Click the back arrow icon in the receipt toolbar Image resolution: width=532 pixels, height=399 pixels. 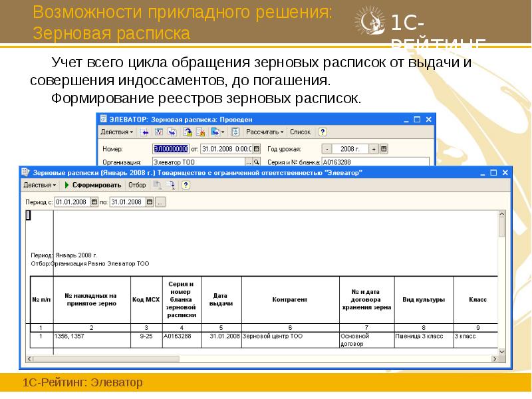click(144, 131)
